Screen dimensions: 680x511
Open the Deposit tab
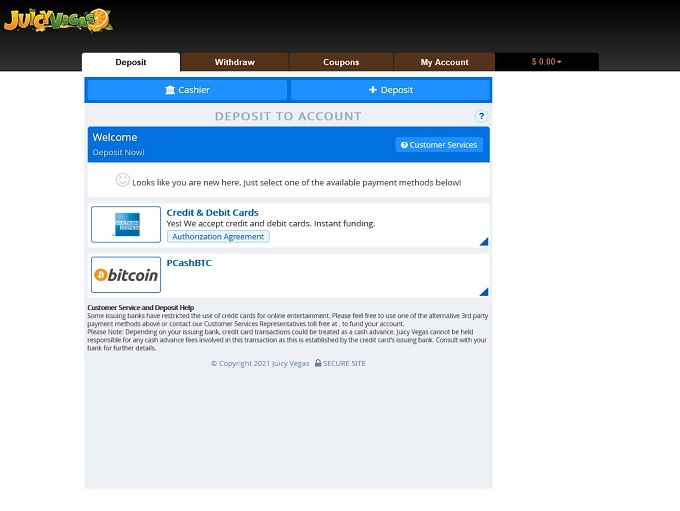pyautogui.click(x=131, y=62)
